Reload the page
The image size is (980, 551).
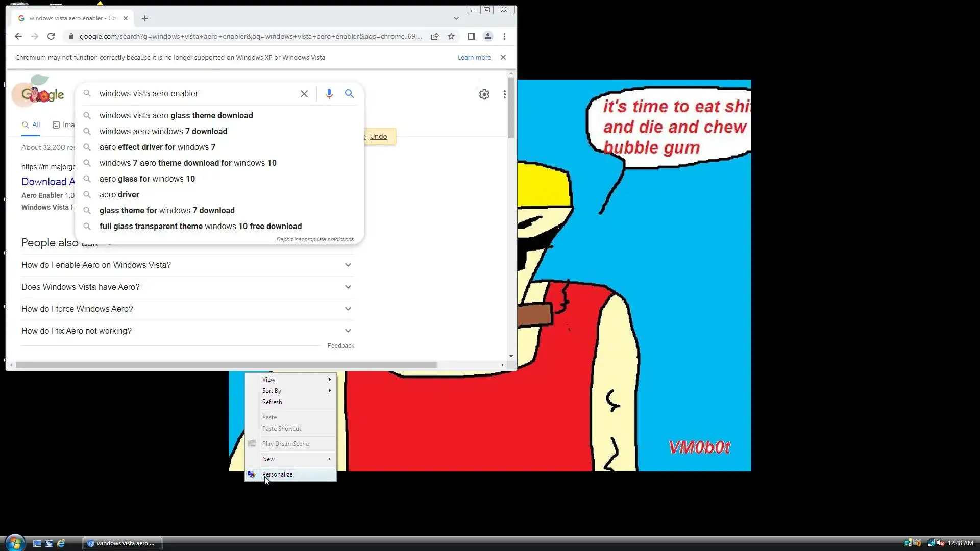click(x=51, y=36)
